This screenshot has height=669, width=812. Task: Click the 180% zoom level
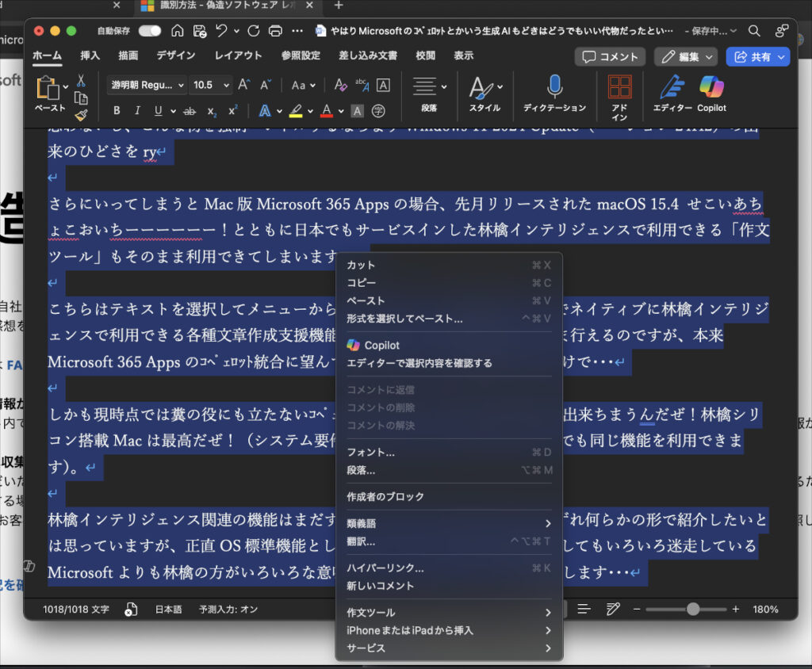pyautogui.click(x=765, y=610)
